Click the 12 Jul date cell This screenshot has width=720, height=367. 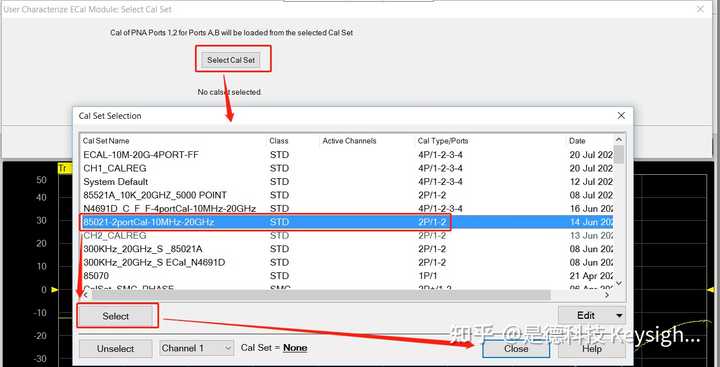click(591, 181)
